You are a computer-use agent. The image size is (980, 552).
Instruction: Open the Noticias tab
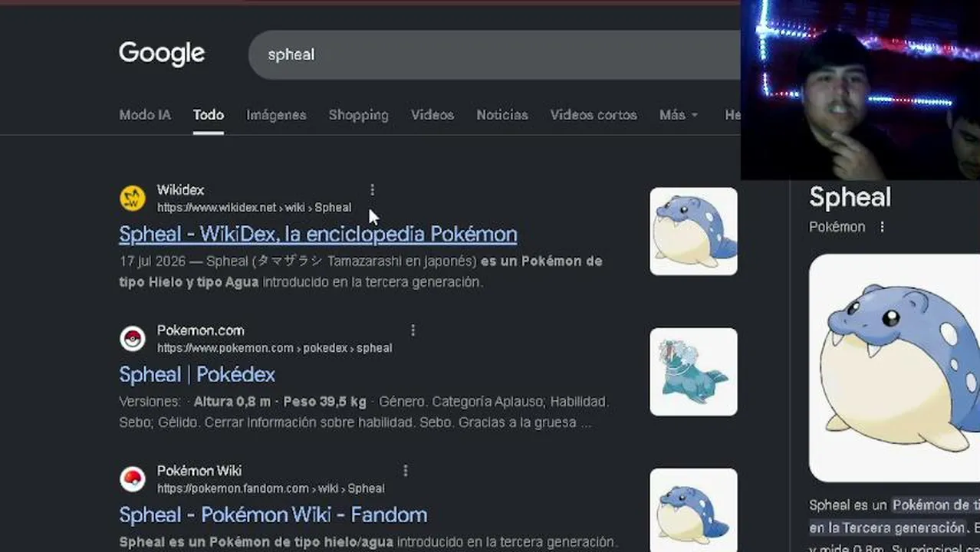(x=502, y=115)
